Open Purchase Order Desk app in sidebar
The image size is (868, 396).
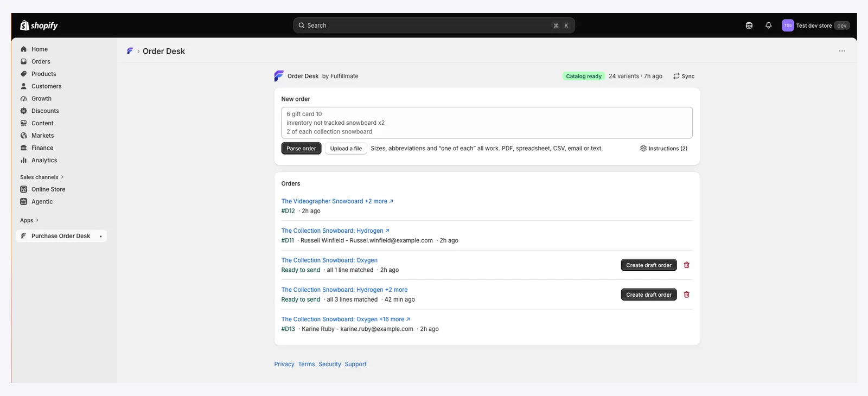coord(61,236)
